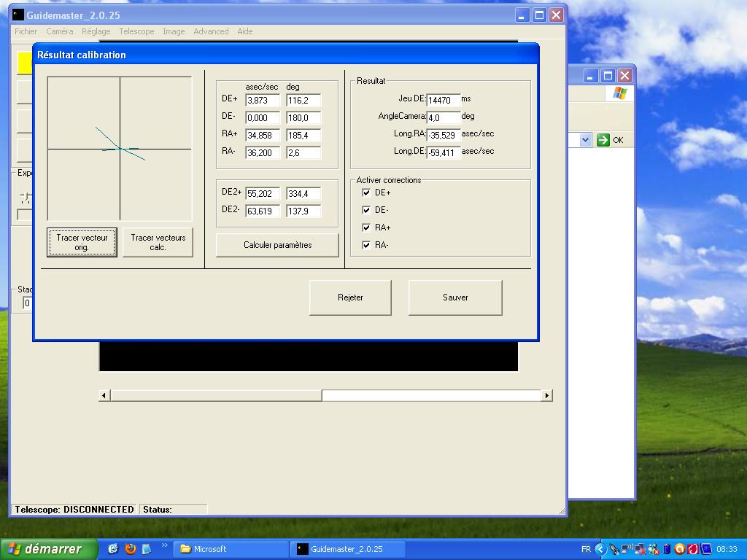Edit RA- deg field 2,6
This screenshot has height=560, width=747.
(303, 153)
